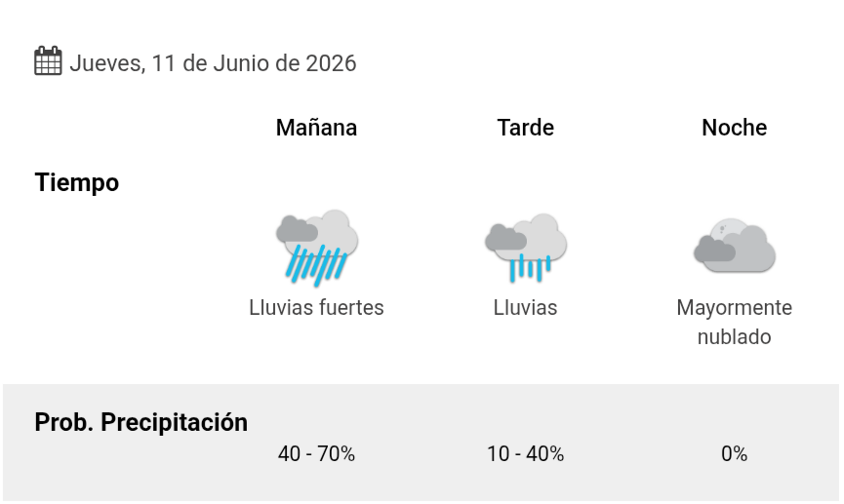Click the heavy rain cloud icon
This screenshot has height=504, width=844.
(317, 248)
